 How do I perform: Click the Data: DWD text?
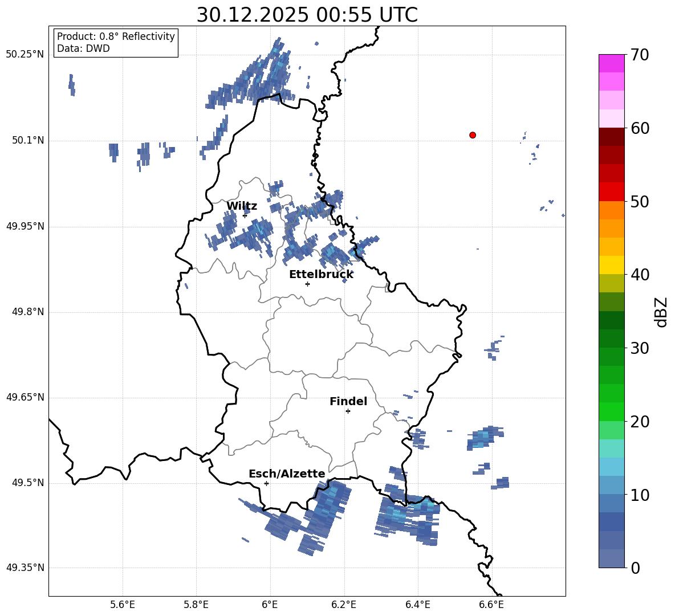pos(83,48)
